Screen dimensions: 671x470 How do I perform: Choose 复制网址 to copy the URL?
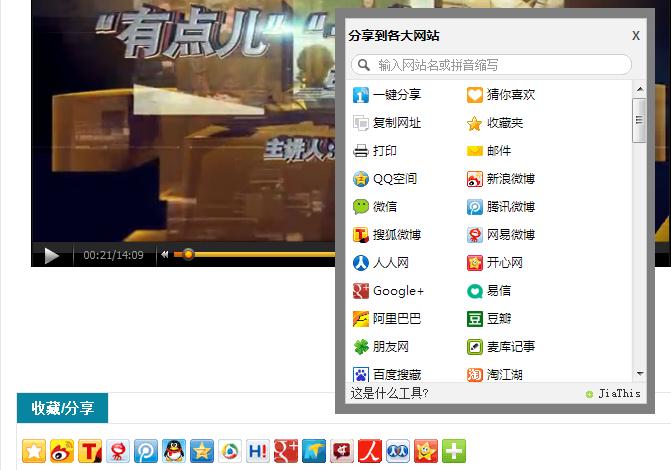(x=396, y=123)
